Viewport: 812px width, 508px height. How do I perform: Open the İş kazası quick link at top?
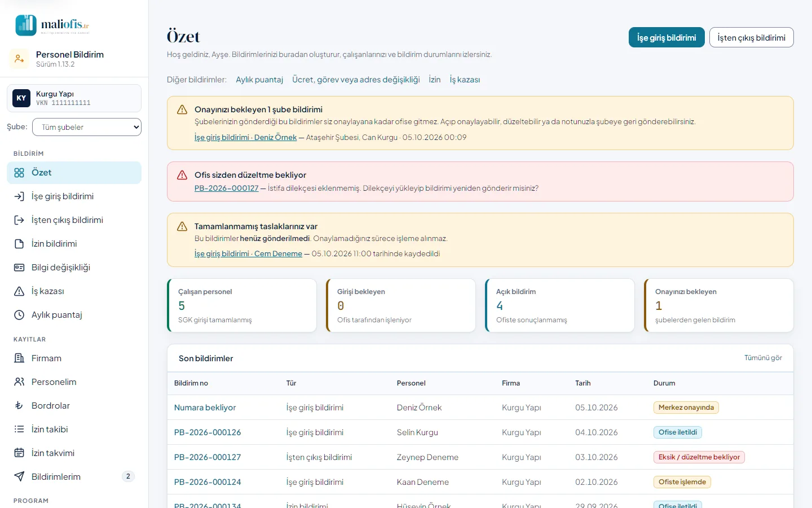pos(465,80)
